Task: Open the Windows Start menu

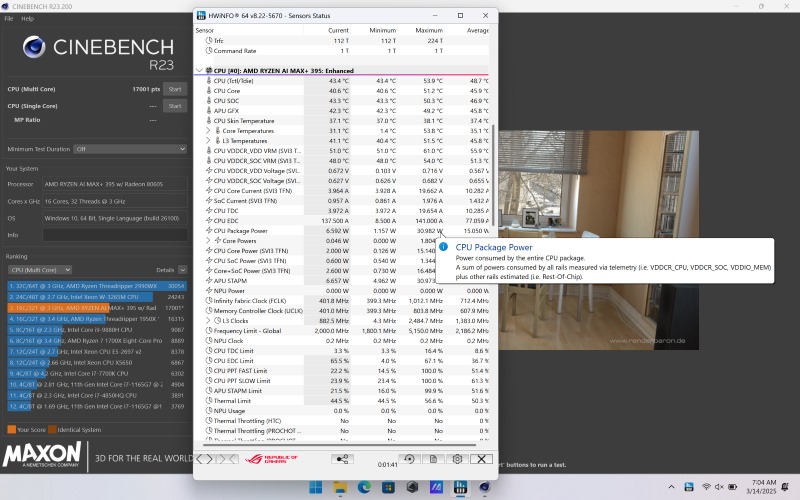Action: 316,487
